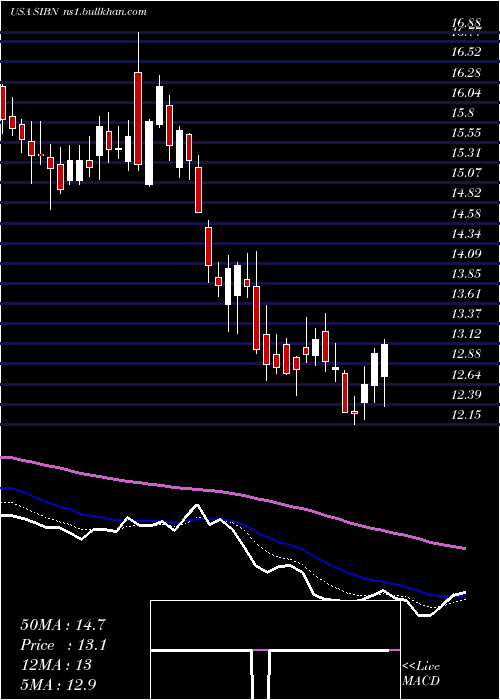The image size is (500, 700).
Task: Select the 14.34 price axis label
Action: coord(466,233)
